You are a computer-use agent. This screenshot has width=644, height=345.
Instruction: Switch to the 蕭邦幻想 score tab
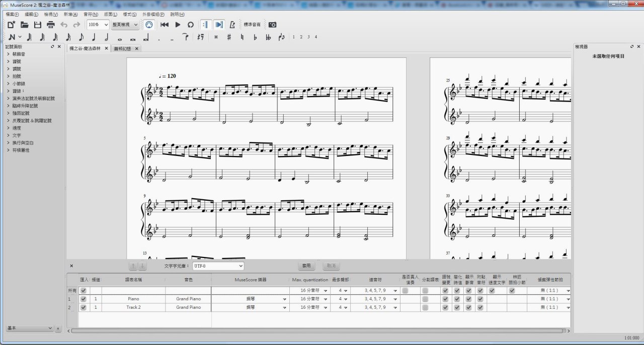(123, 49)
